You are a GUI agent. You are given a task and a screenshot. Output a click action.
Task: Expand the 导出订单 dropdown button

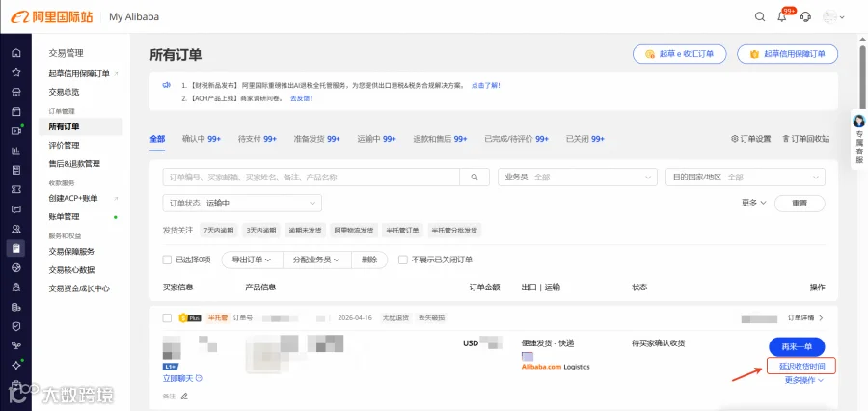click(x=252, y=260)
